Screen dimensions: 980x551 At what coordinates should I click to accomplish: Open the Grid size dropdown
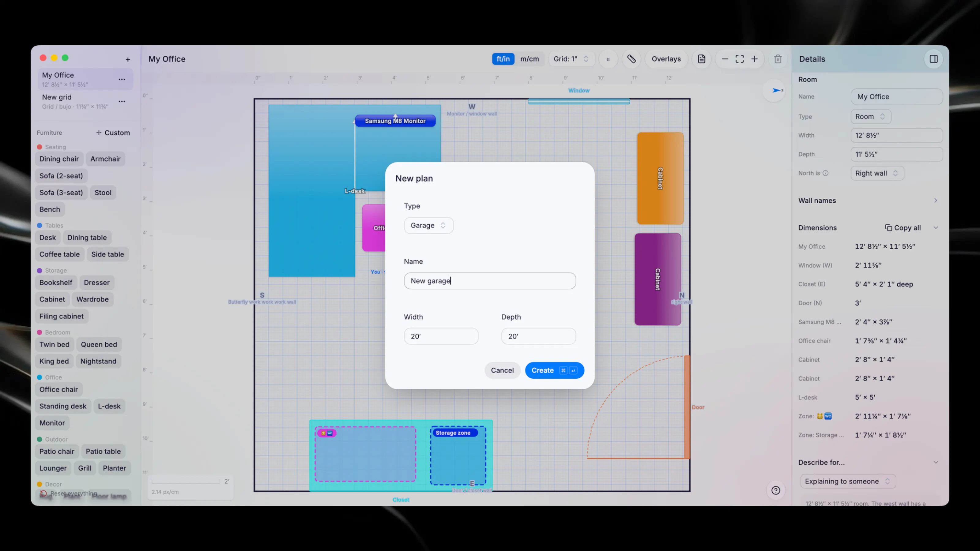[571, 59]
